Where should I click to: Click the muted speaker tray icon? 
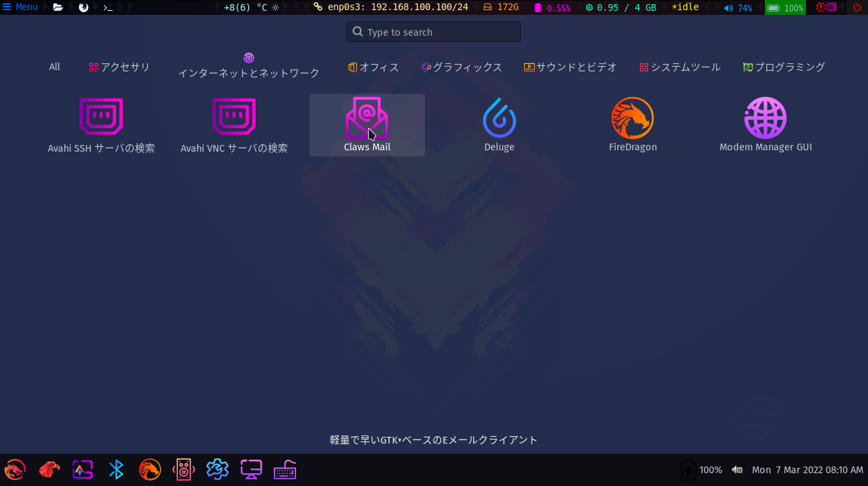point(737,470)
